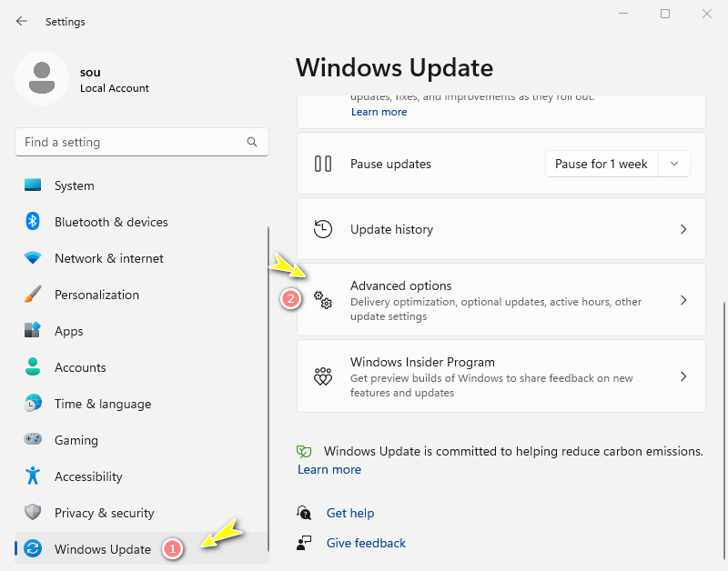Viewport: 728px width, 571px height.
Task: Expand Windows Insider Program chevron
Action: (x=683, y=376)
